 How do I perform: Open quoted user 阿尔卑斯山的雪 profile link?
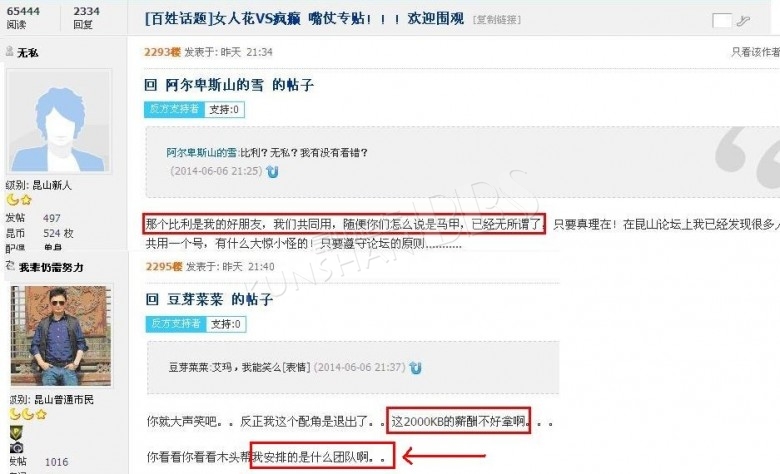201,153
